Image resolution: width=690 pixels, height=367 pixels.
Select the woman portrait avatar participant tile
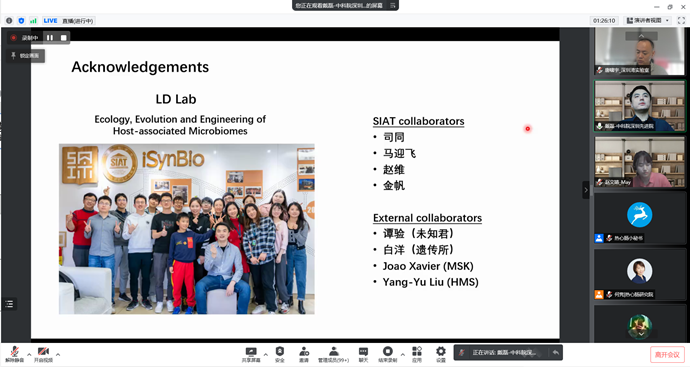639,275
